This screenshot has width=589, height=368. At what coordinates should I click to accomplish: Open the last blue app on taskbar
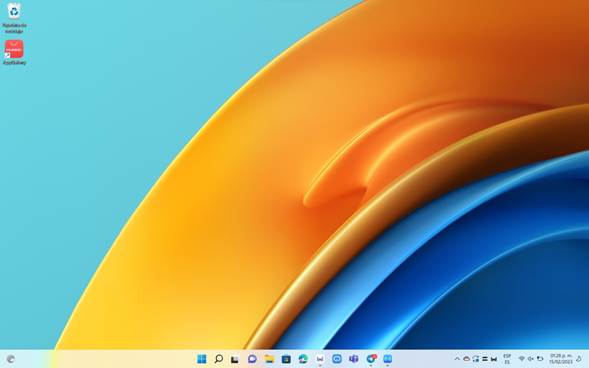[388, 359]
